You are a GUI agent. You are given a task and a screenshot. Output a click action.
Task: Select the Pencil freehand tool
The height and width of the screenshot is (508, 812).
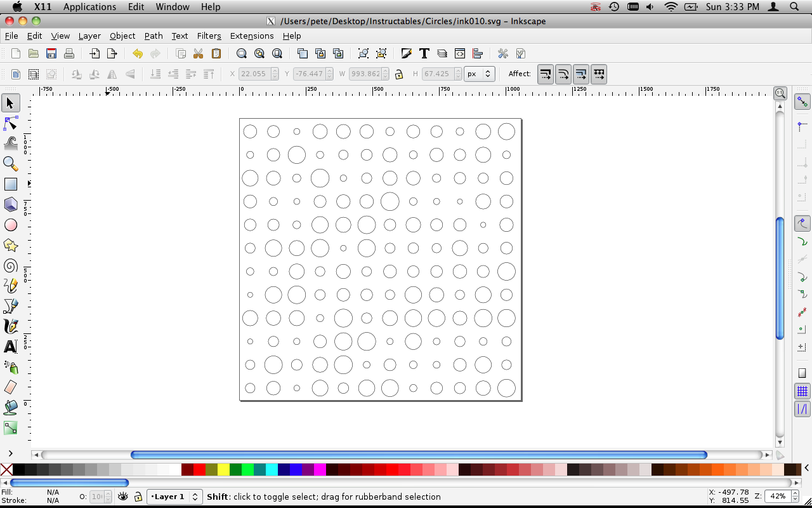tap(10, 286)
